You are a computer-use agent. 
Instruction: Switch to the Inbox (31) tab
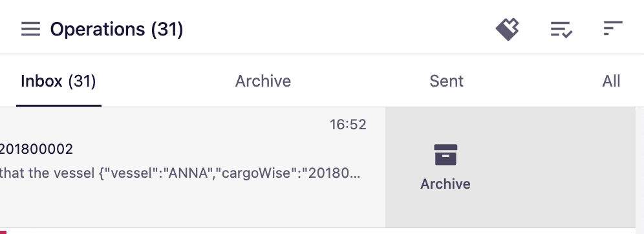58,81
